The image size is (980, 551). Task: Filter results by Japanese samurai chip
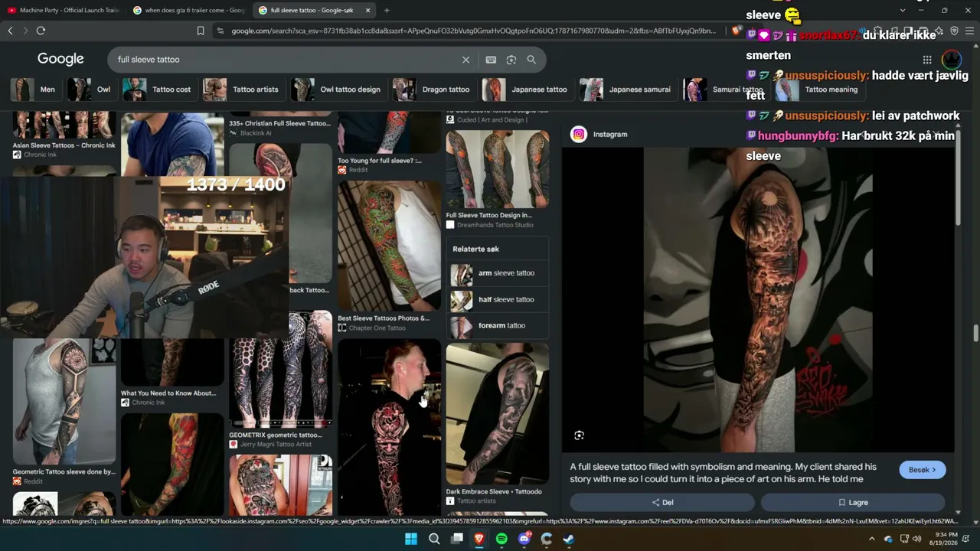[x=627, y=90]
